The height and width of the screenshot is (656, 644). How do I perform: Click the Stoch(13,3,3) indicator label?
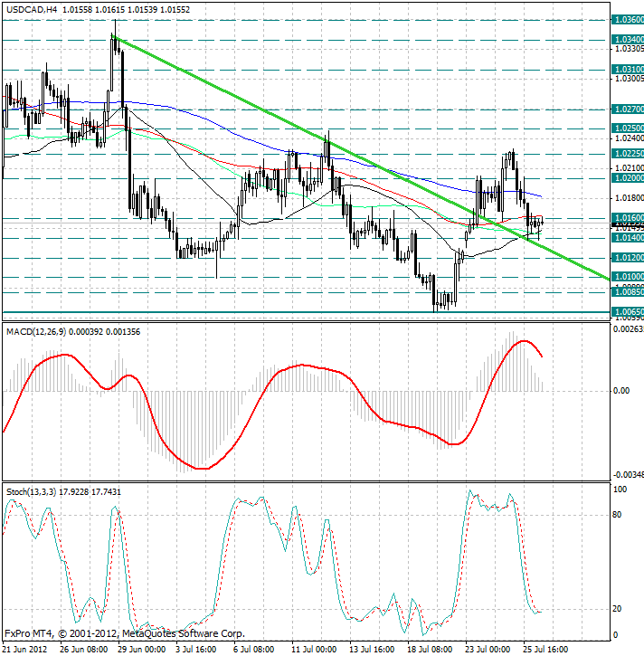pos(33,491)
